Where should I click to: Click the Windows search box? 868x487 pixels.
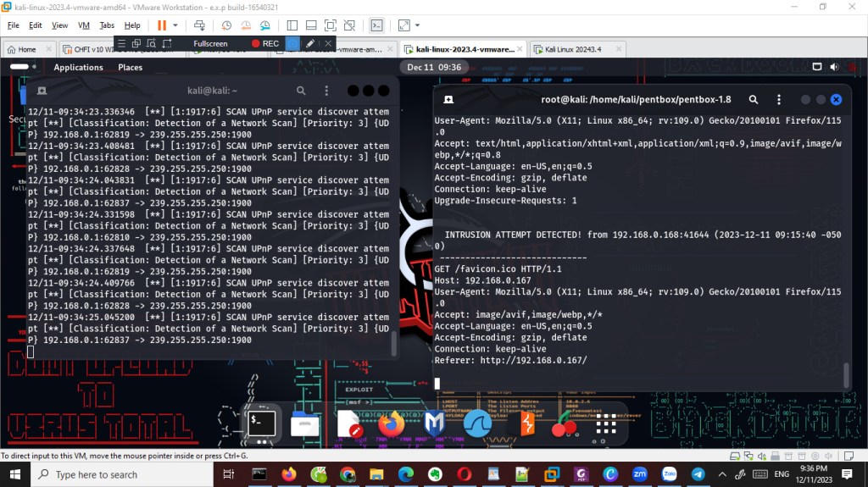point(122,475)
